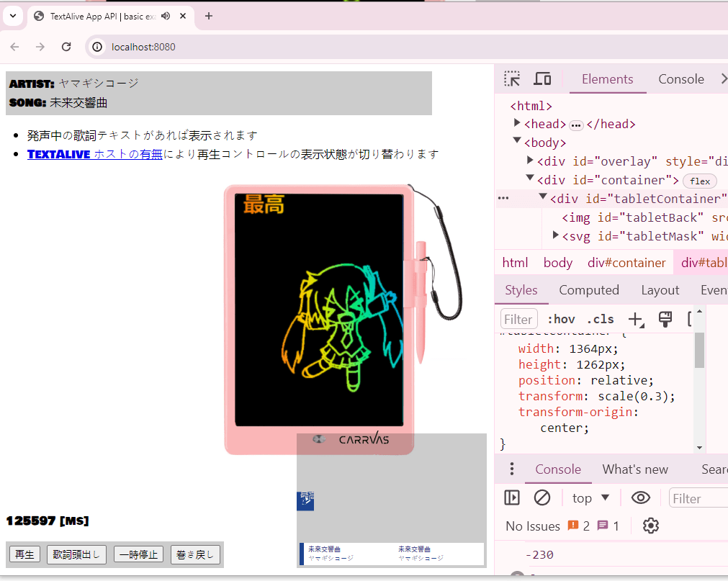Activate the inspect element picker tool

pos(512,79)
